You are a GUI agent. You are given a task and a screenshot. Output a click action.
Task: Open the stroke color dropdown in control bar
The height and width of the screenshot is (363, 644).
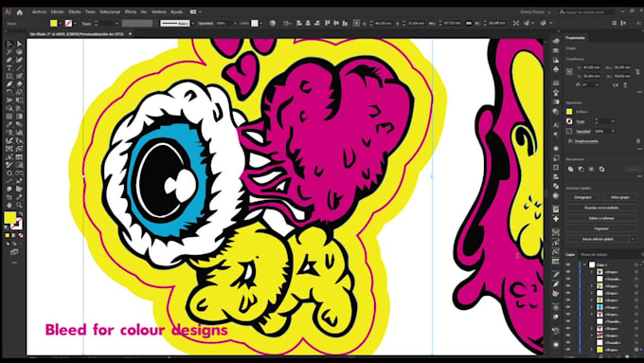pos(75,24)
